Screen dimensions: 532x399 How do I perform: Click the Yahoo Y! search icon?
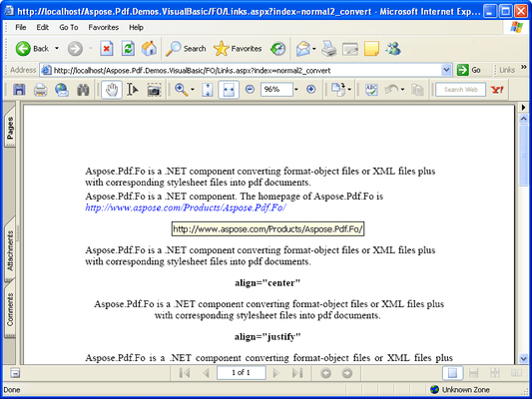coord(497,90)
